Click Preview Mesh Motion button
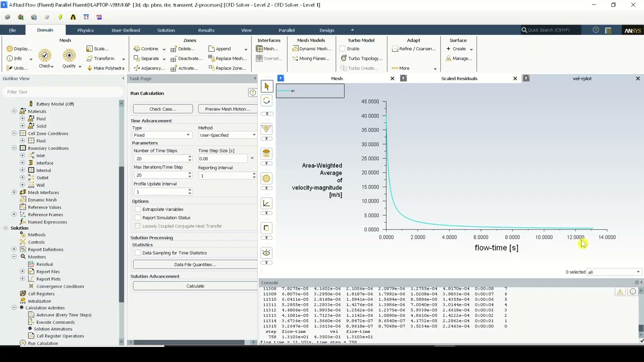Screen dimensions: 644x362 pyautogui.click(x=227, y=109)
